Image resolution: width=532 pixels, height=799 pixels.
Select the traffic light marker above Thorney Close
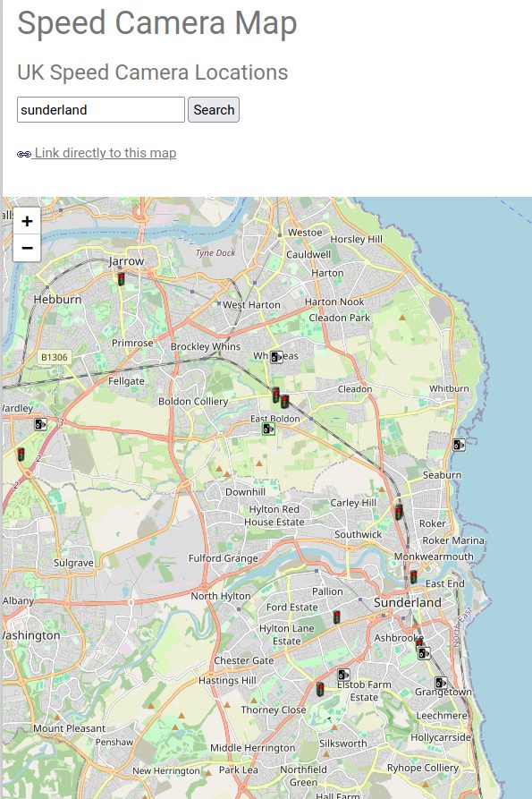click(x=320, y=689)
